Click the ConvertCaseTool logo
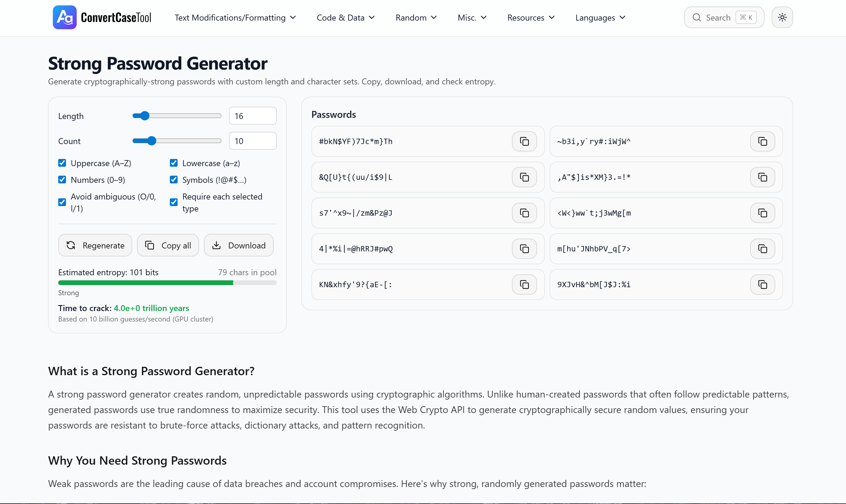The height and width of the screenshot is (504, 846). 101,17
